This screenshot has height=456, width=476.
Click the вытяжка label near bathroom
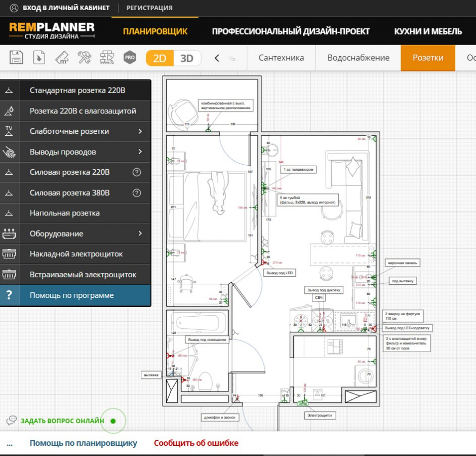coord(151,375)
